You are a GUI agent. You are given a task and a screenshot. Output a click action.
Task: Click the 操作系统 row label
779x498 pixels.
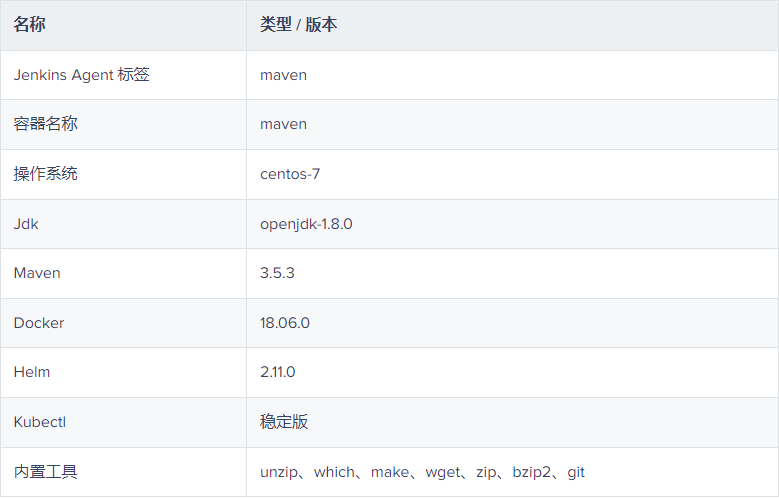pyautogui.click(x=45, y=174)
